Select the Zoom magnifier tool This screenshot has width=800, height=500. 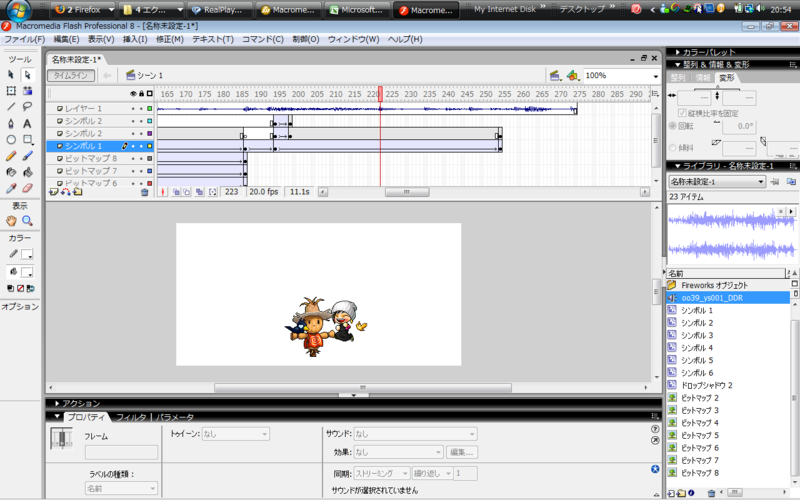tap(28, 221)
